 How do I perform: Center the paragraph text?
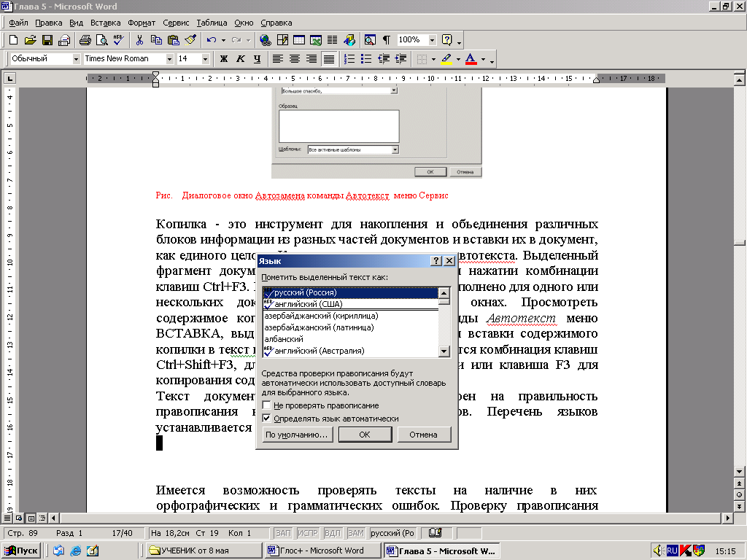(x=295, y=58)
